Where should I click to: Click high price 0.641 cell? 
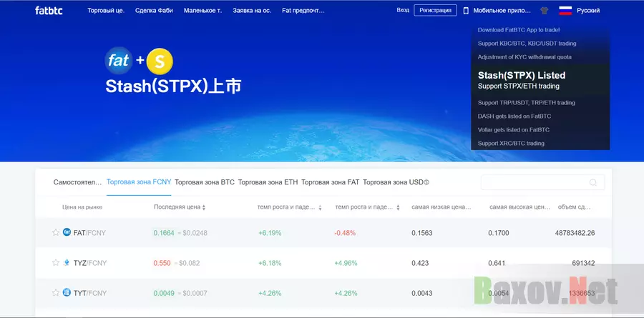click(x=497, y=263)
